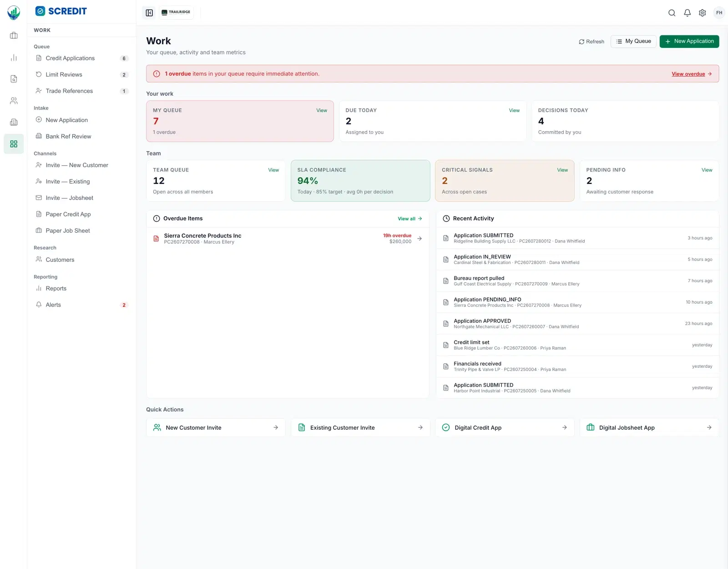The width and height of the screenshot is (728, 569).
Task: Click Existing Customer Invite quick action
Action: tap(360, 428)
